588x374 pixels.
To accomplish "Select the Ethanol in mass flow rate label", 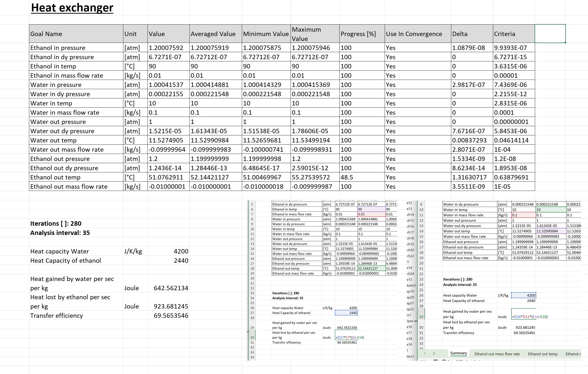I will 76,75.
